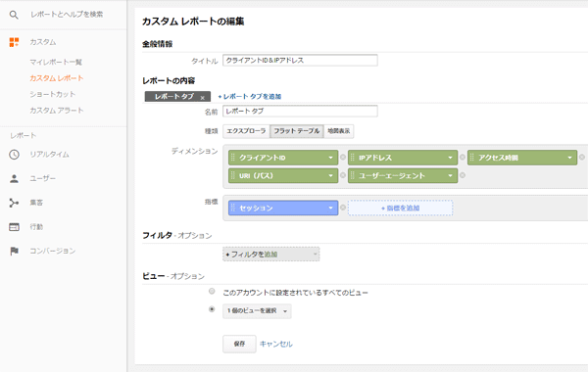
Task: Grab the drag handle on URI（パス）
Action: tap(233, 175)
